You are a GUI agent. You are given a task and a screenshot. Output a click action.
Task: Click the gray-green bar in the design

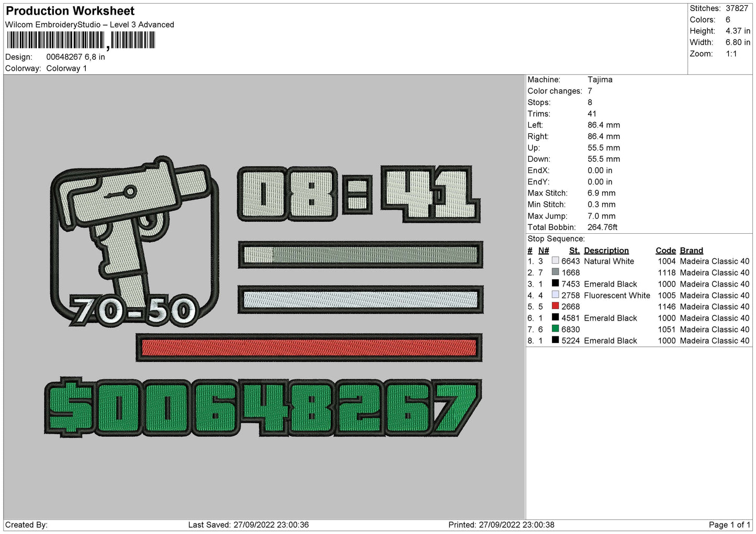click(x=360, y=255)
